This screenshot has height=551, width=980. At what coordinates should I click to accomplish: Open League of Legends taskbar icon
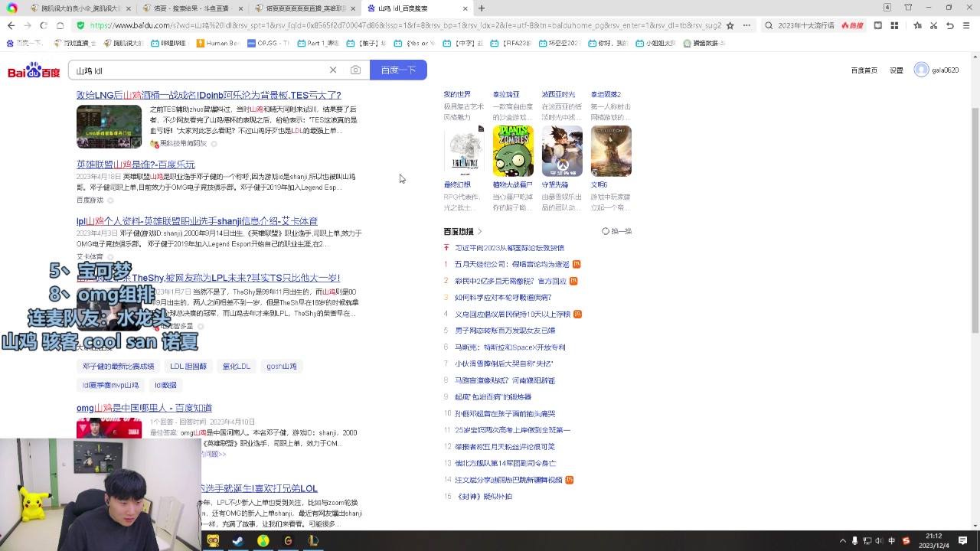click(x=313, y=540)
